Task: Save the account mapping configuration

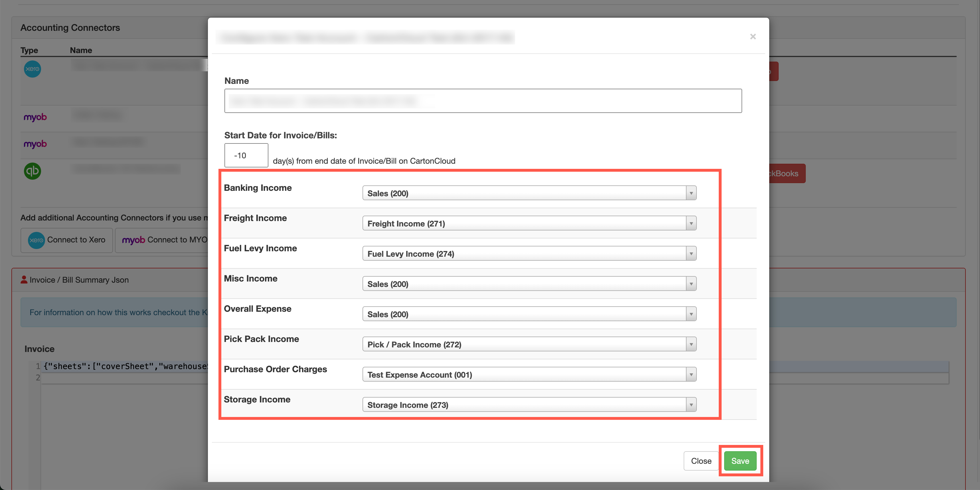Action: [740, 461]
